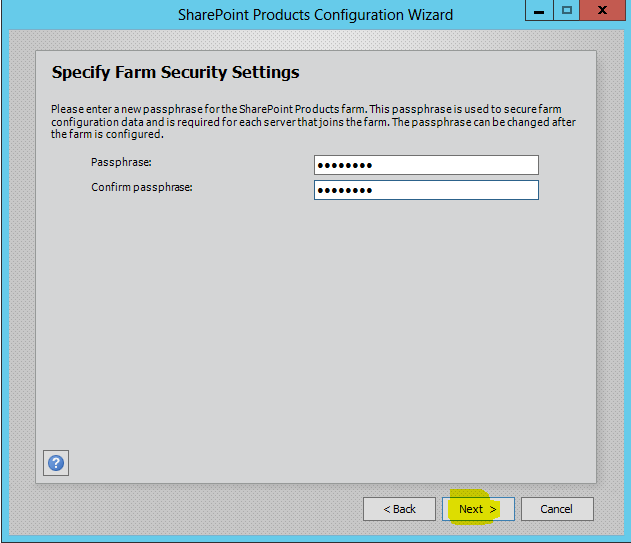
Task: Close the wizard with the red X
Action: (x=603, y=10)
